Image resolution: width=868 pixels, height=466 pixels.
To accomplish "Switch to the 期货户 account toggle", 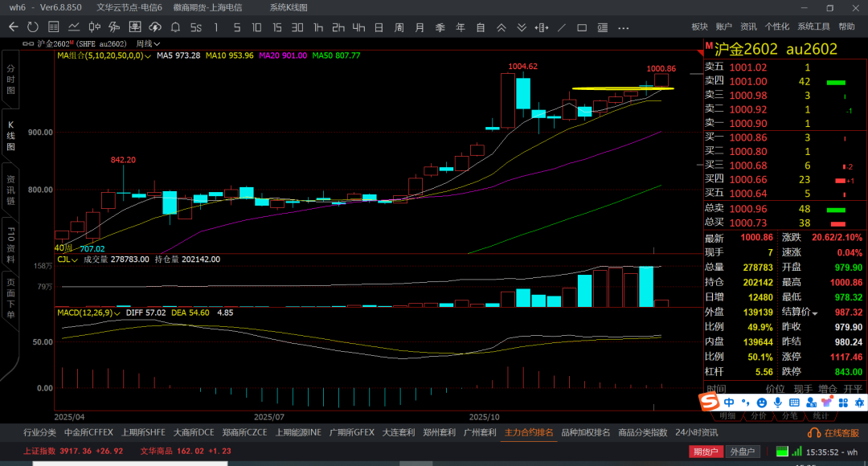I will (x=706, y=452).
